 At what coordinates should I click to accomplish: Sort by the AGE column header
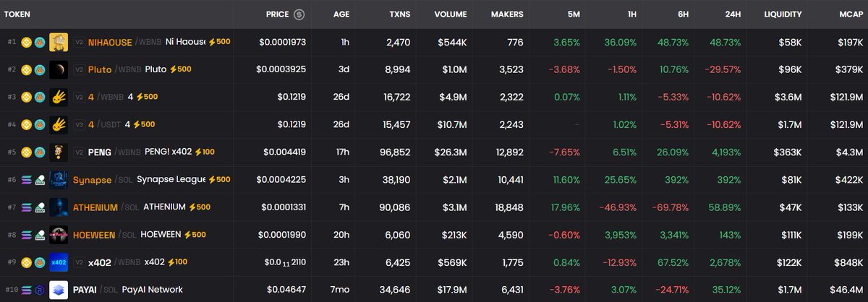click(341, 14)
